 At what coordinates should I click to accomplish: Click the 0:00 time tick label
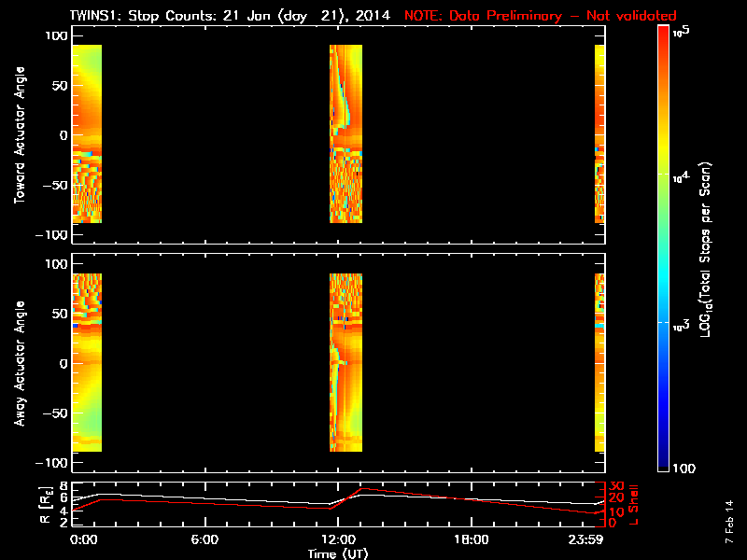point(83,539)
